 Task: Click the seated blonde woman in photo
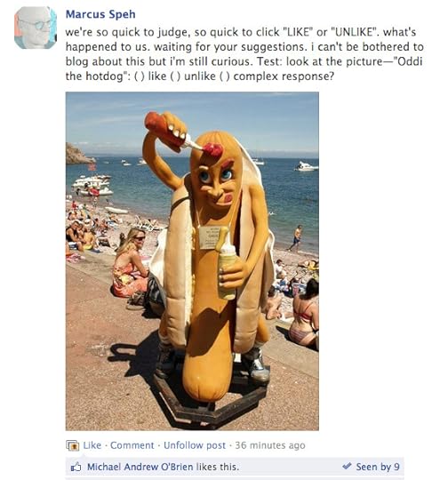[x=130, y=263]
